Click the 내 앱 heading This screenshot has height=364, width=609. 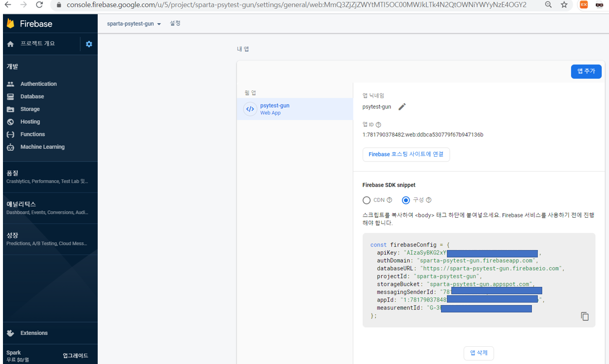[243, 49]
